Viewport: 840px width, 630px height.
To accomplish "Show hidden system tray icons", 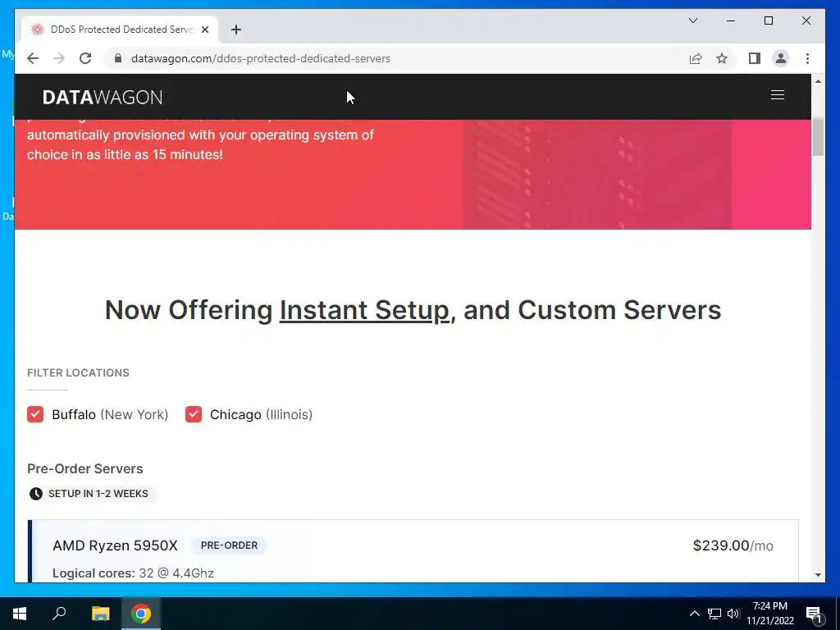I will tap(694, 614).
